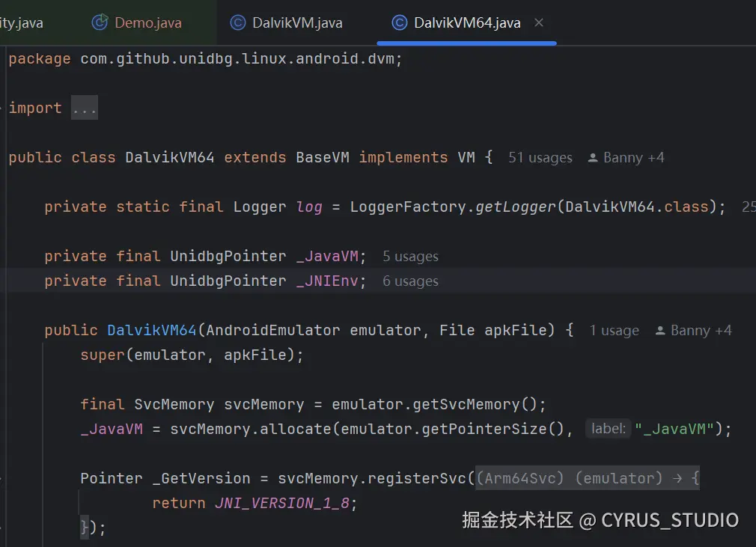Click the registerSvc method call
Image resolution: width=756 pixels, height=547 pixels.
pyautogui.click(x=417, y=478)
